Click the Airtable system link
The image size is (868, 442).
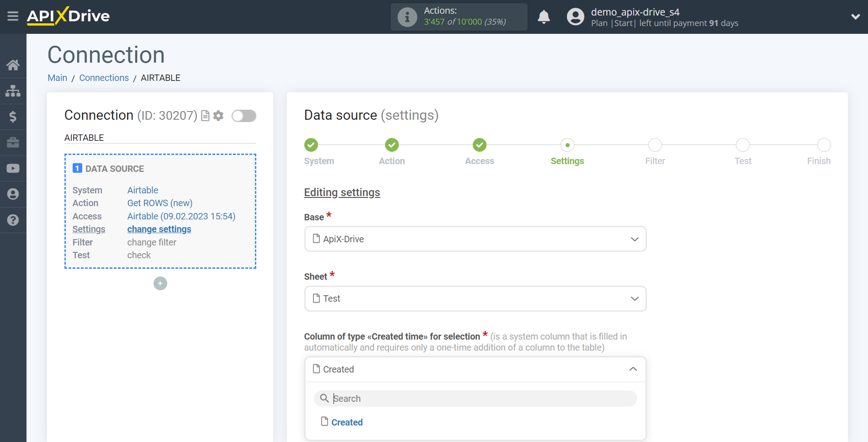[143, 190]
